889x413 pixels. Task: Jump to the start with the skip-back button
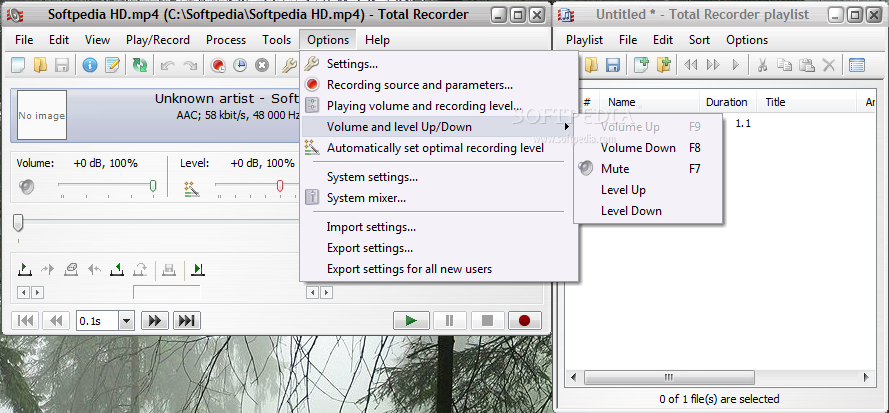(24, 321)
